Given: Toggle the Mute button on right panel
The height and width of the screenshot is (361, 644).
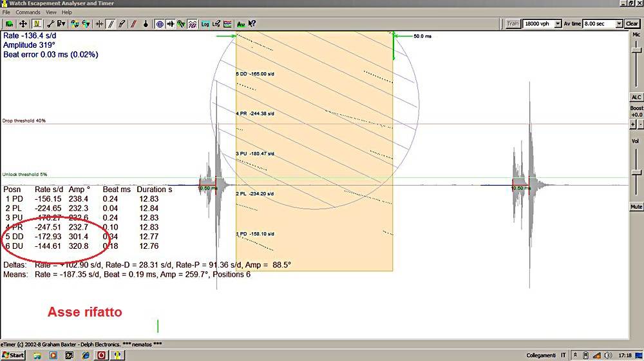Looking at the screenshot, I should (636, 207).
